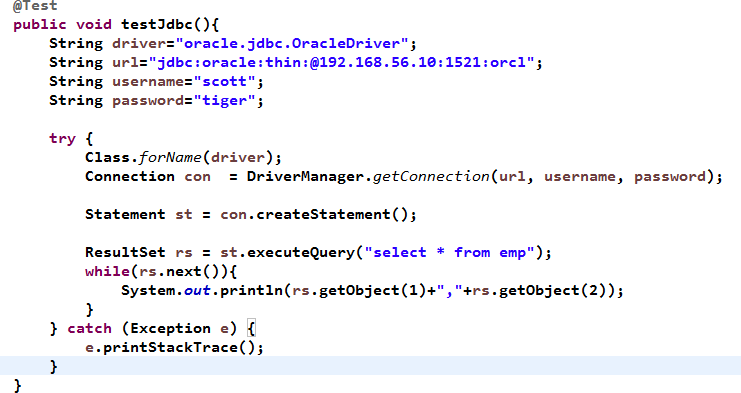The image size is (741, 393).
Task: Click the catch keyword
Action: (89, 329)
